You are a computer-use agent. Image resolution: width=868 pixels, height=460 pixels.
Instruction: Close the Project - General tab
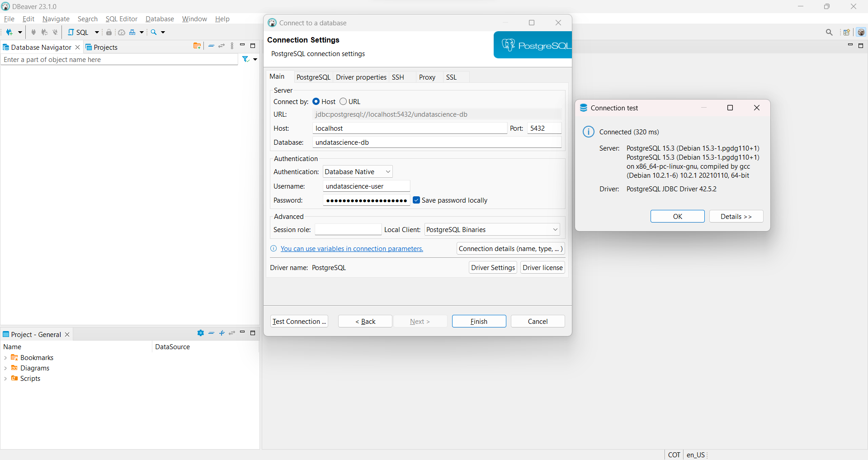67,334
